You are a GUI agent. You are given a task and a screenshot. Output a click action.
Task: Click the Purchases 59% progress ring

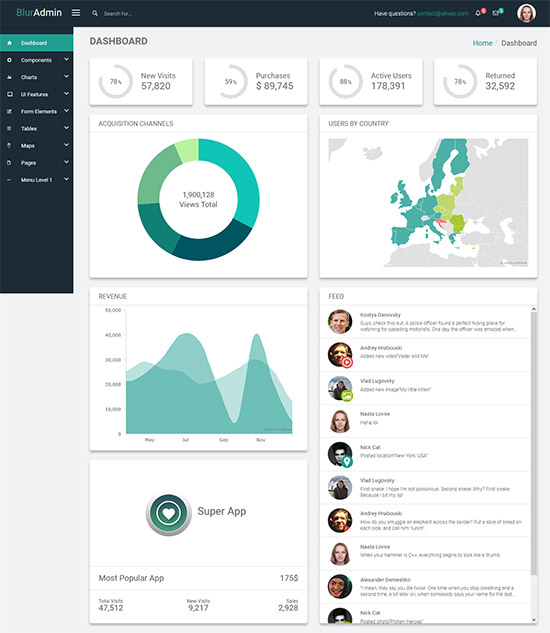[x=231, y=82]
